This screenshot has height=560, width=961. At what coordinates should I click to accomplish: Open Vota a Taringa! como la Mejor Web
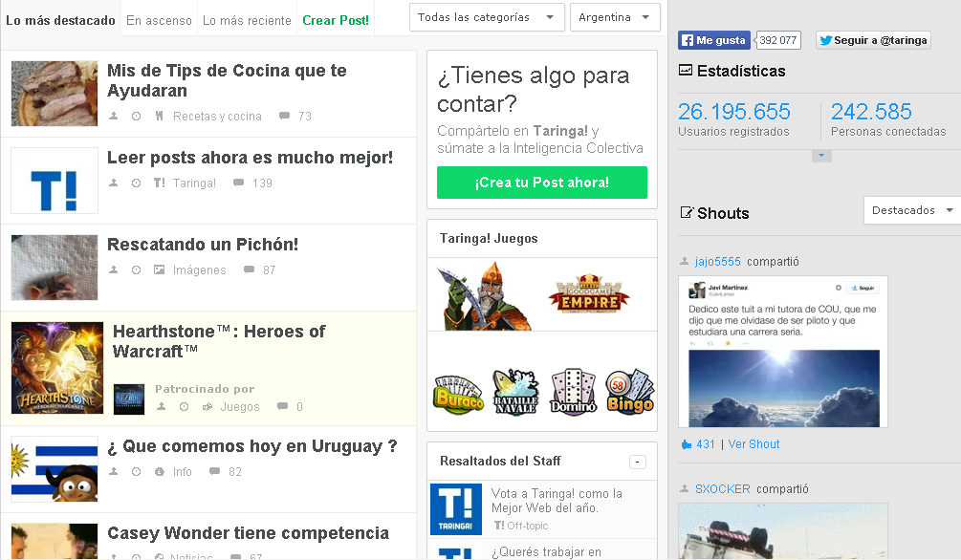(x=557, y=501)
